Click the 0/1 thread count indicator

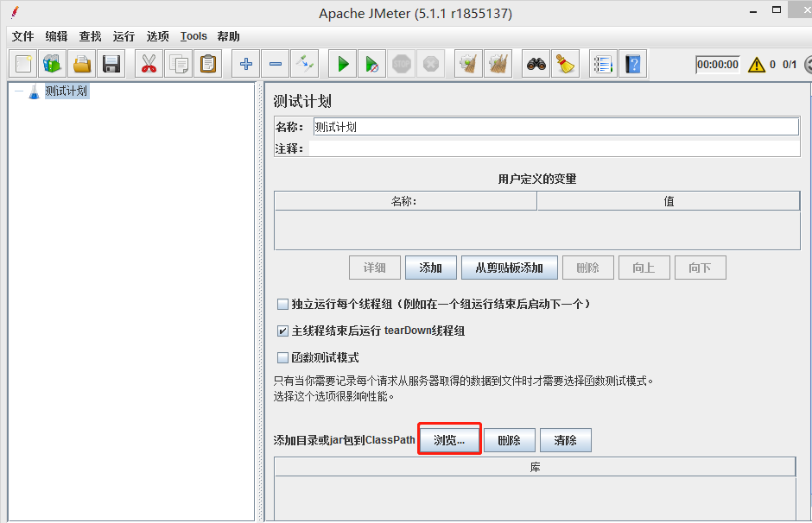coord(790,65)
